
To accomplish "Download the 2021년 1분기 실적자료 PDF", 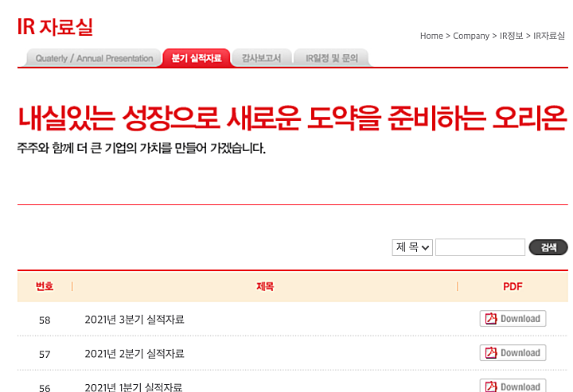I will click(513, 386).
